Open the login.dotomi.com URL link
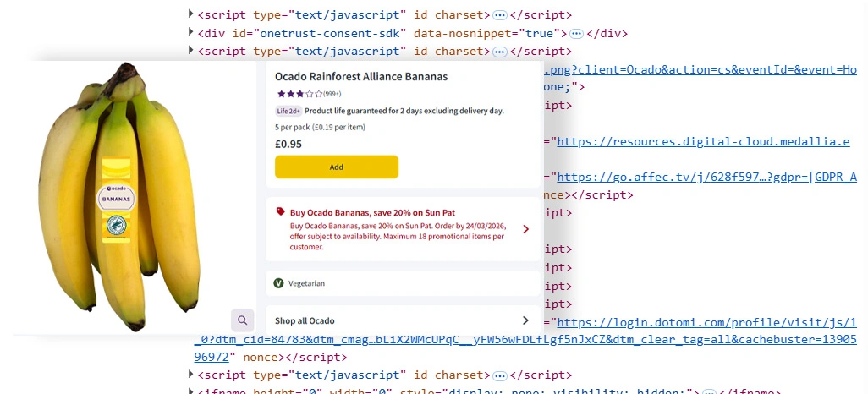The height and width of the screenshot is (394, 868). point(707,322)
